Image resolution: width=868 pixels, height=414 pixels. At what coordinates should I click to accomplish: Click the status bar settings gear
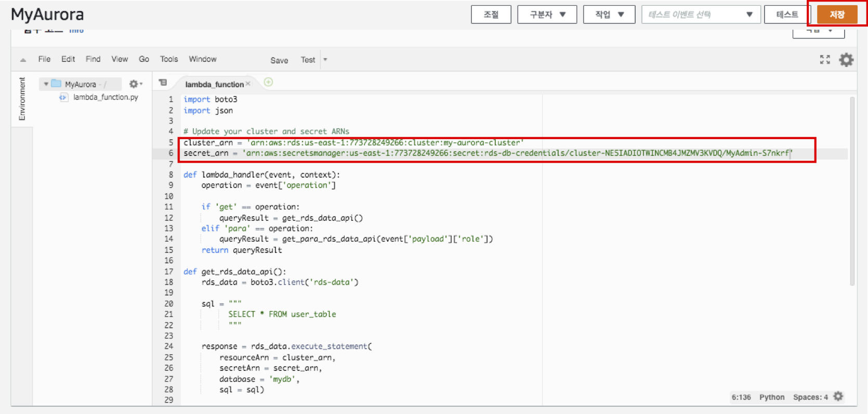pyautogui.click(x=838, y=397)
